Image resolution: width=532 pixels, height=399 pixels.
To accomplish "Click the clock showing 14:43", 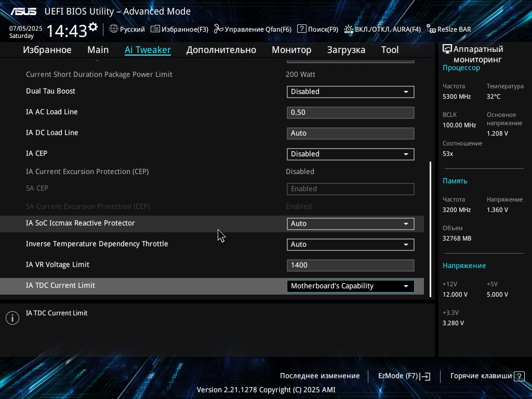I will click(x=67, y=31).
